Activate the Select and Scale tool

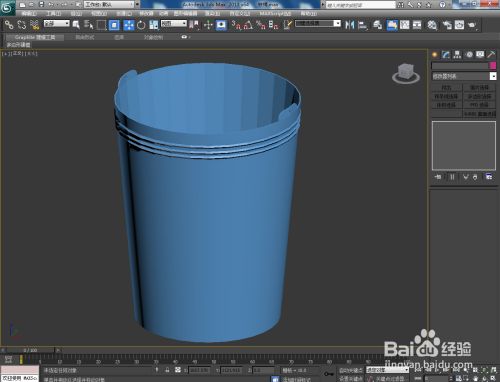154,25
